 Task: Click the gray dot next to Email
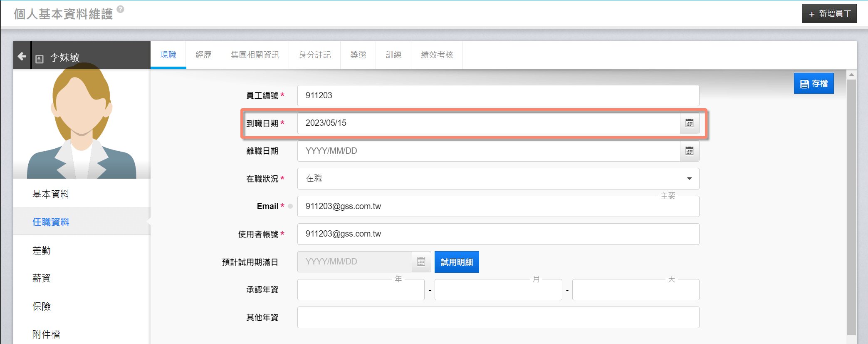tap(290, 206)
